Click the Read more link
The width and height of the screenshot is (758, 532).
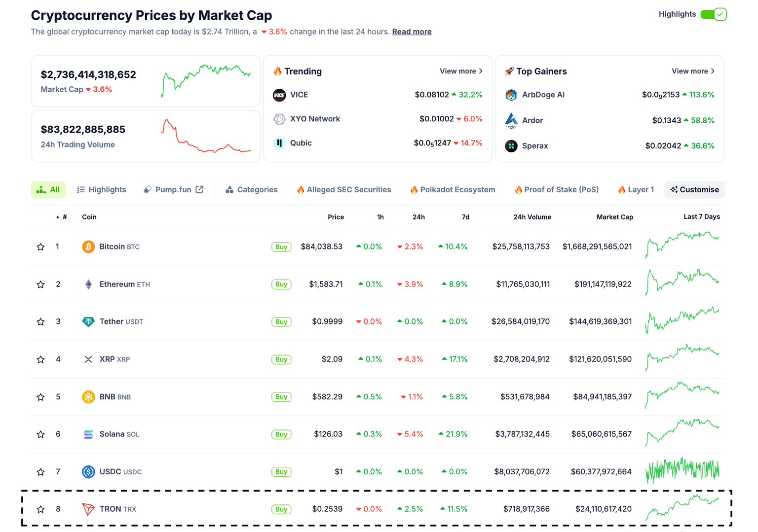[412, 32]
